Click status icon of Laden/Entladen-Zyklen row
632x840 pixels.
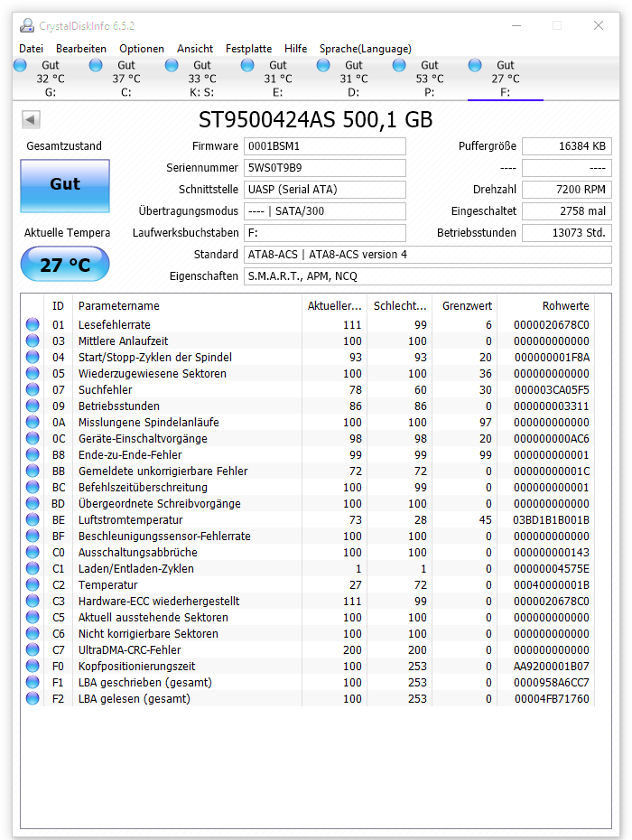coord(33,568)
